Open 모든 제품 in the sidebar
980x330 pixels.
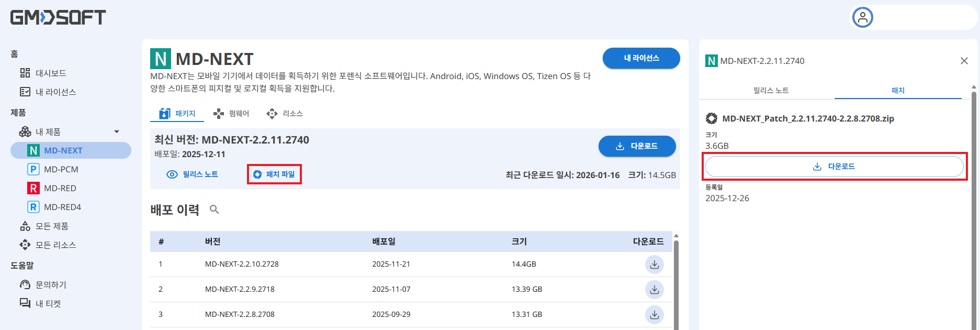click(x=44, y=226)
